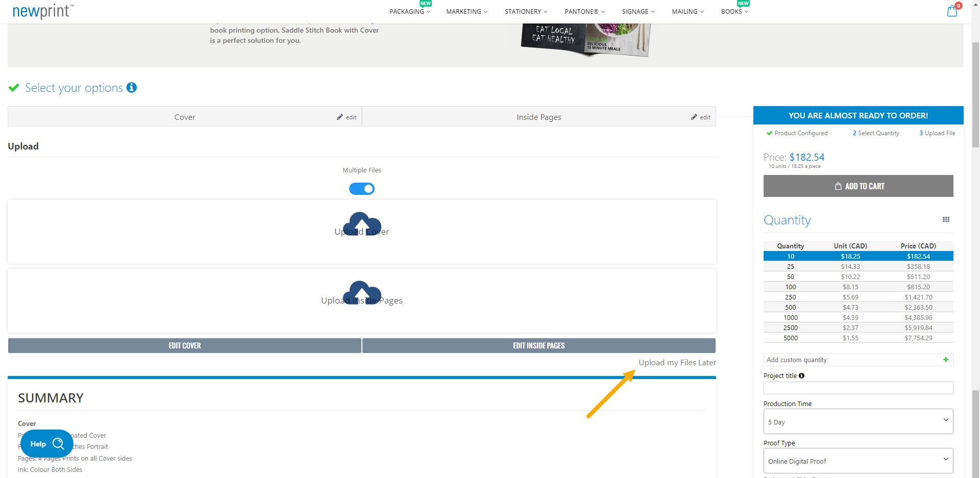Open the MARKETING menu
Screen dimensions: 980x478
click(x=465, y=11)
